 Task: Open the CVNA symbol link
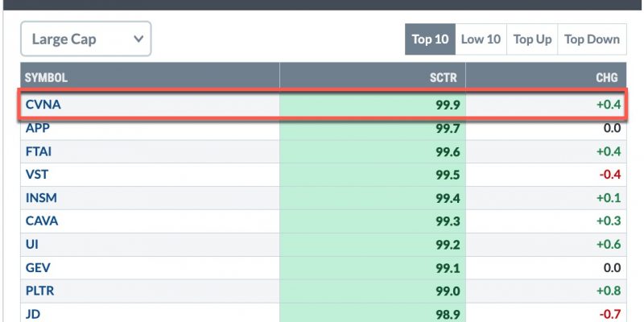43,105
